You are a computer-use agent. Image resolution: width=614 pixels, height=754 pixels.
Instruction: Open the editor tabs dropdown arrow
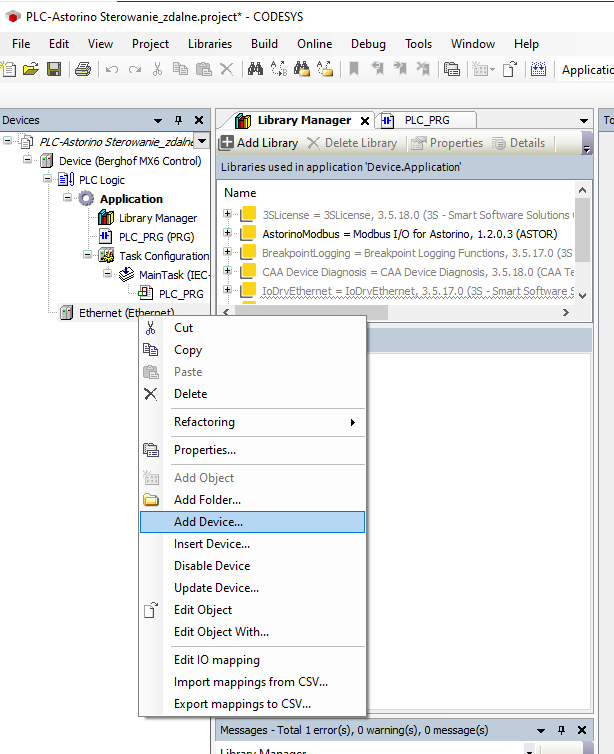click(584, 121)
